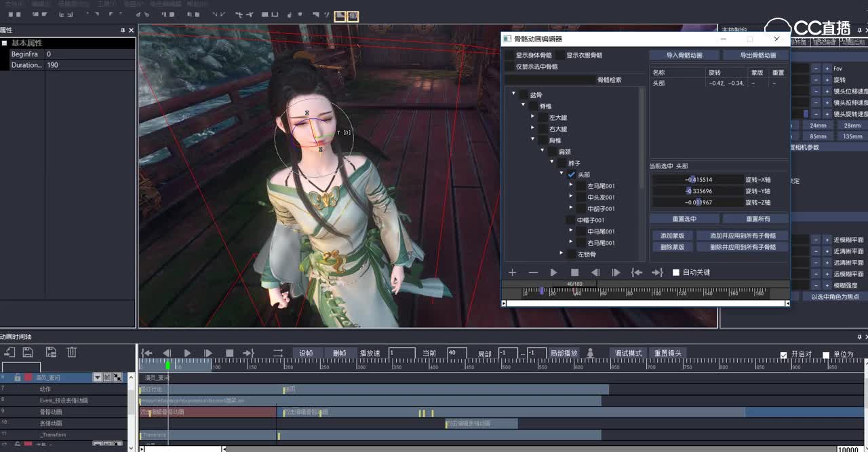Jump to next keyframe in bone editor
This screenshot has width=868, height=452.
coord(657,272)
